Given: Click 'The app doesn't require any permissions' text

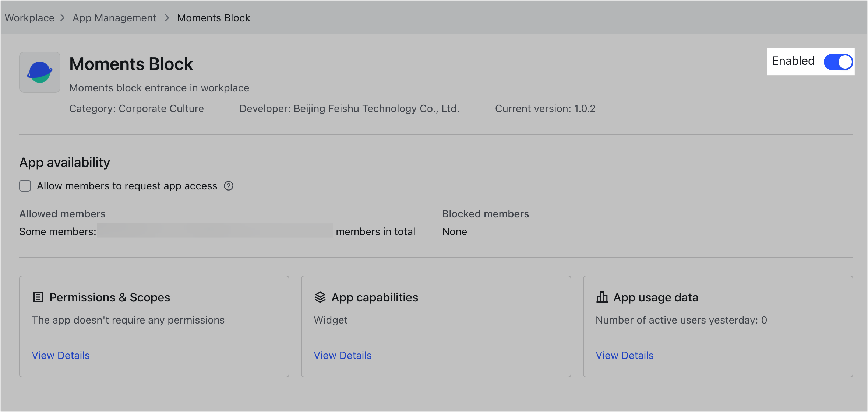Looking at the screenshot, I should (x=128, y=320).
